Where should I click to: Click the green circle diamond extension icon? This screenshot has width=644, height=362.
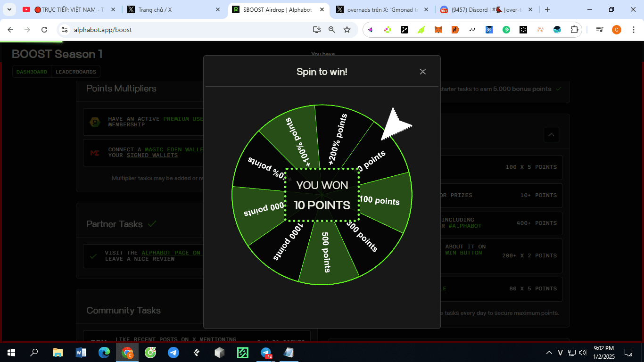click(x=506, y=30)
